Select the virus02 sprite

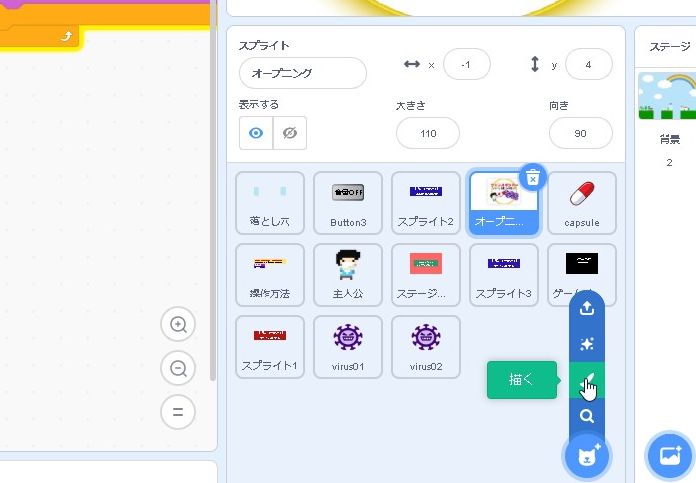click(426, 347)
